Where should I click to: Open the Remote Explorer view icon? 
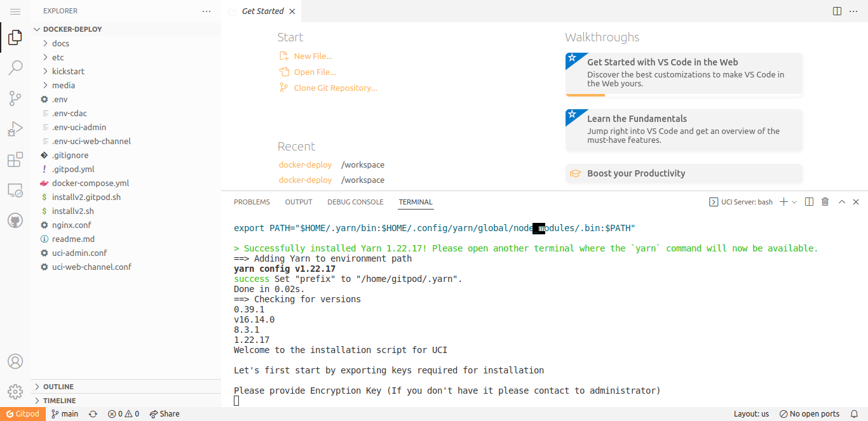(x=15, y=190)
